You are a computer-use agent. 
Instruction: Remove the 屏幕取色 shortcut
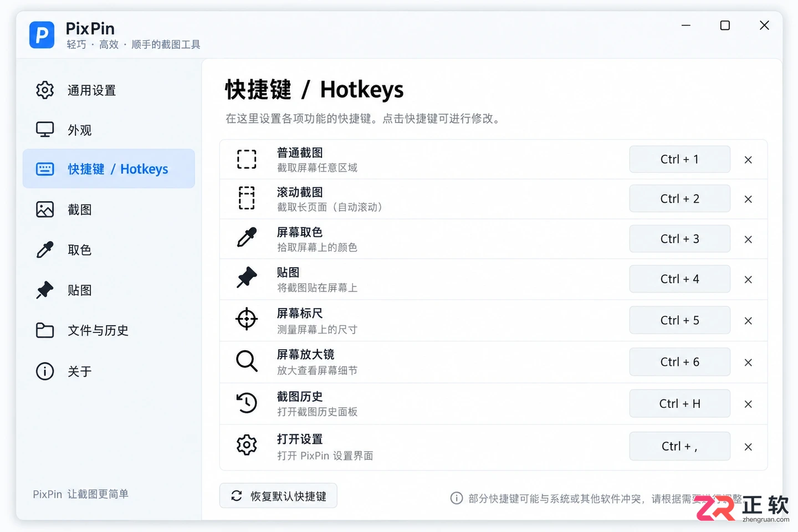coord(748,239)
